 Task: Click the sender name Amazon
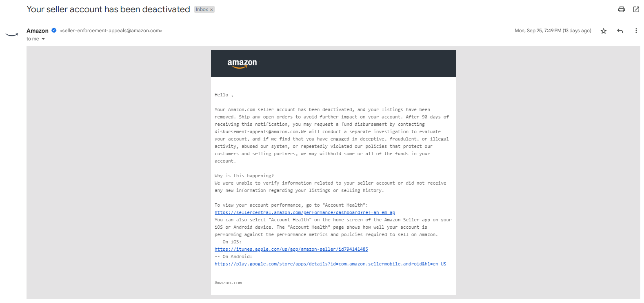[x=38, y=31]
